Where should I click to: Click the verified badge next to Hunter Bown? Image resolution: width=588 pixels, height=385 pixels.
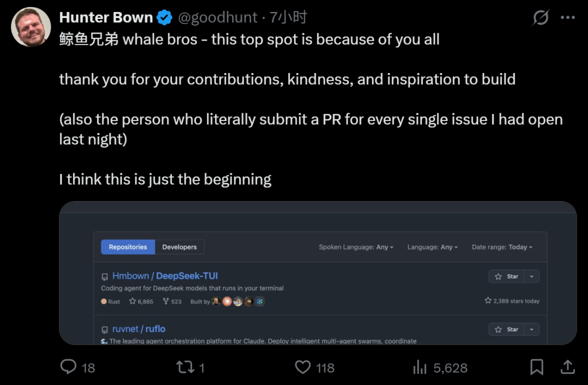pos(164,17)
